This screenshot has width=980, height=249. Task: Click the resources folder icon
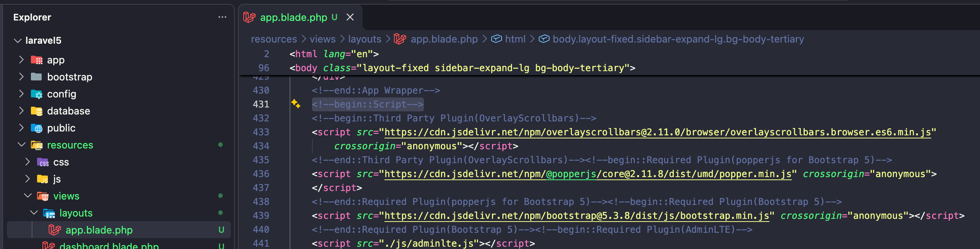pos(37,145)
